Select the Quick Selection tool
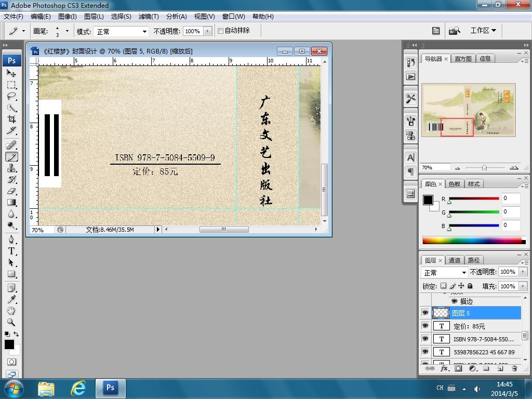Viewport: 532px width, 399px height. point(11,108)
